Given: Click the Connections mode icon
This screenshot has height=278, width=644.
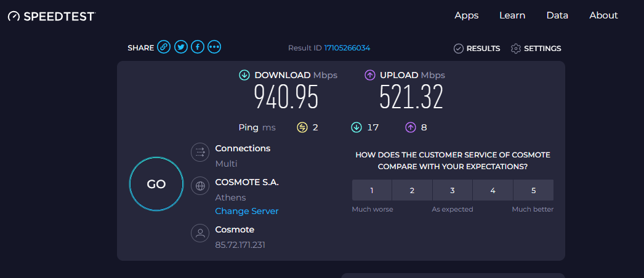Looking at the screenshot, I should (x=201, y=153).
